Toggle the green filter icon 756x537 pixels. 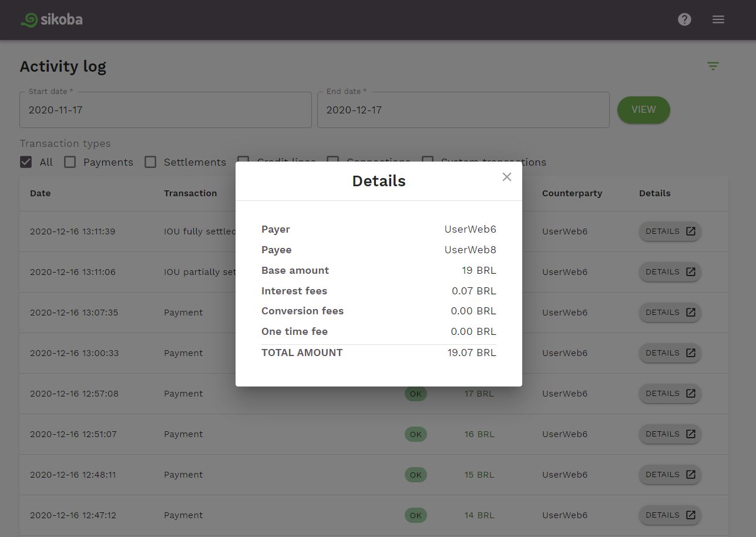click(713, 66)
